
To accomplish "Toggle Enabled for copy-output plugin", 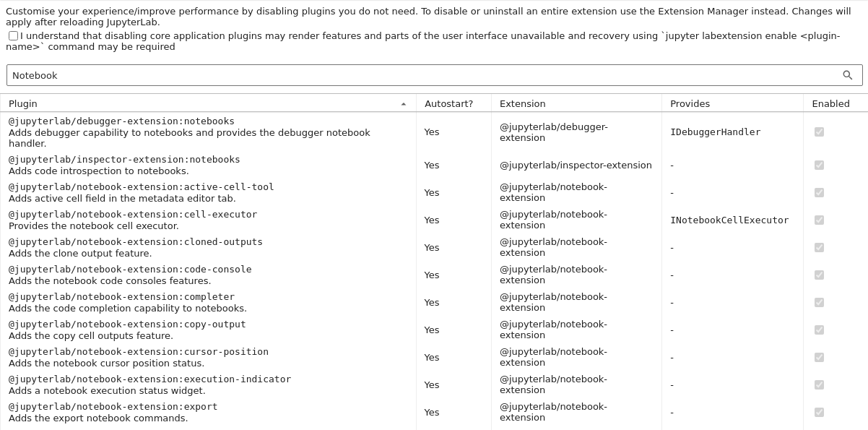I will (x=819, y=330).
